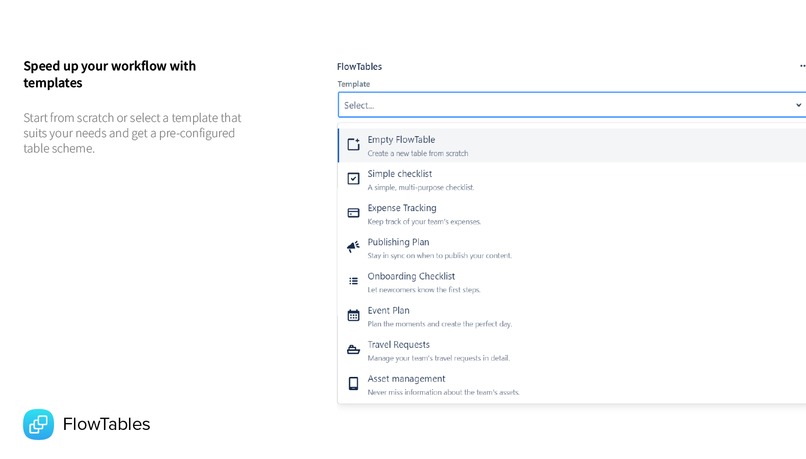Choose the Travel Requests template

click(572, 351)
